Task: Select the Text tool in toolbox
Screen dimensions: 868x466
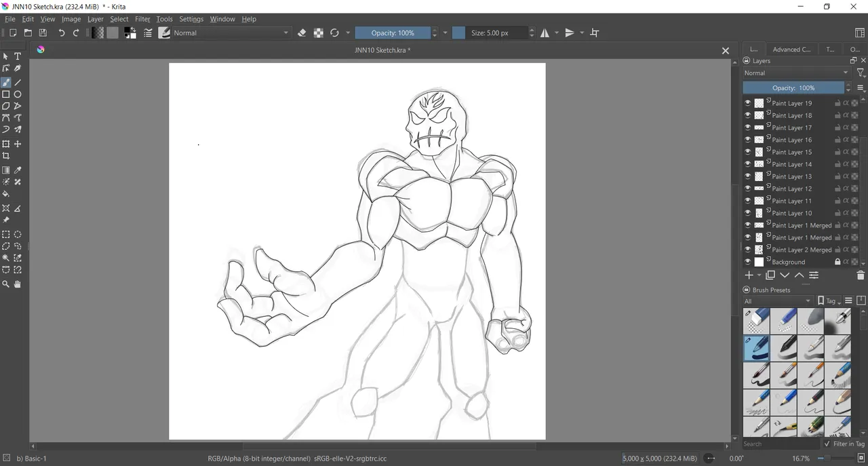Action: (18, 56)
